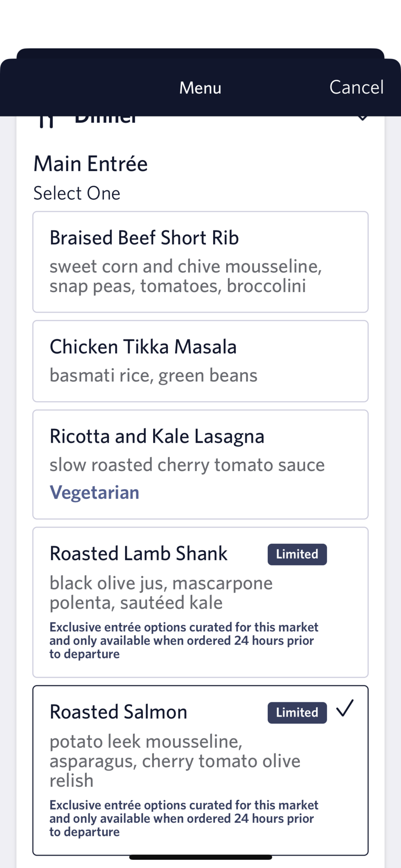Tap the Main Entrée heading
This screenshot has height=868, width=401.
coord(91,164)
